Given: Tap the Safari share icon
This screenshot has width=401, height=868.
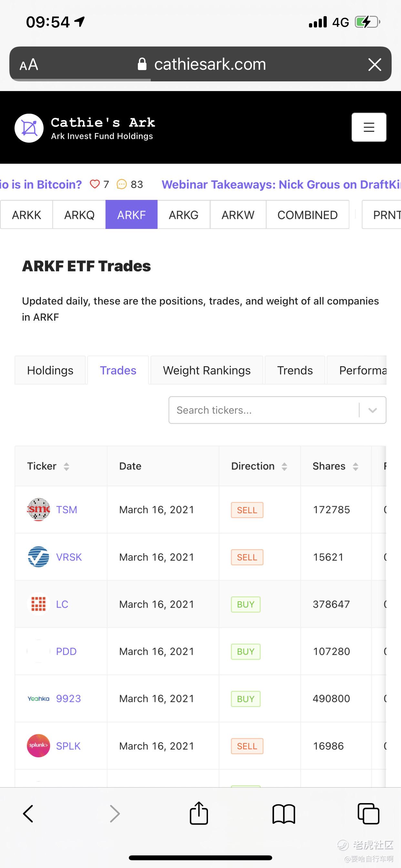Looking at the screenshot, I should click(x=199, y=813).
